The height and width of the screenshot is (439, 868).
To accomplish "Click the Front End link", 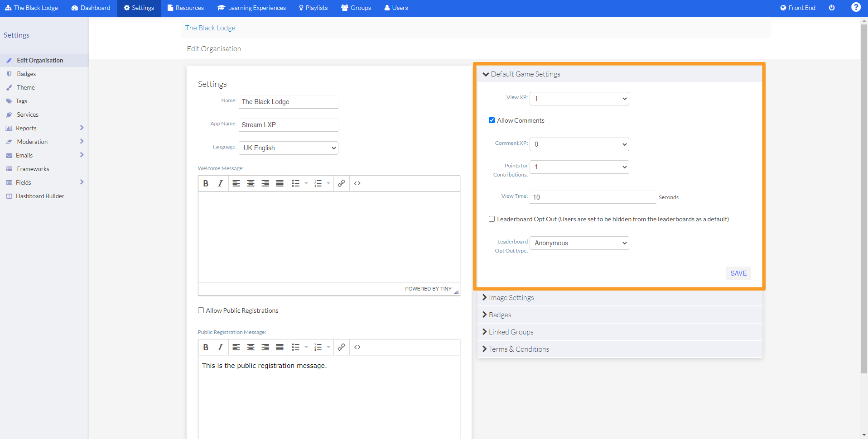I will [798, 7].
